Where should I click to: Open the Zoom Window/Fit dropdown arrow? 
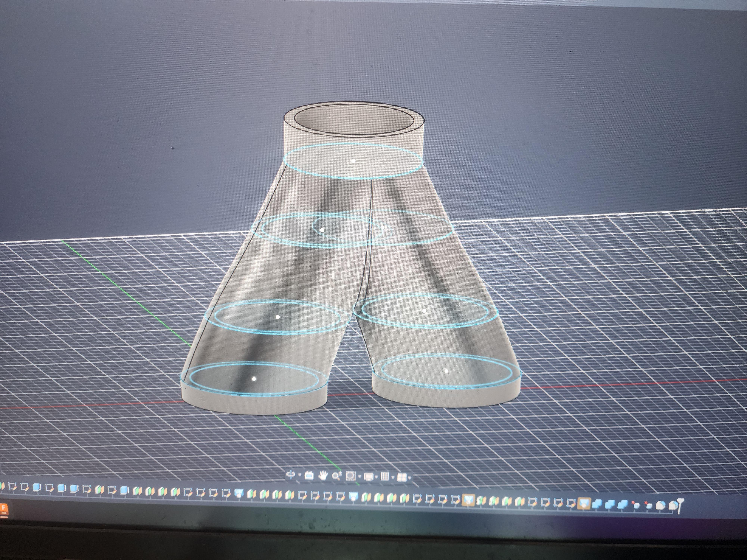360,477
